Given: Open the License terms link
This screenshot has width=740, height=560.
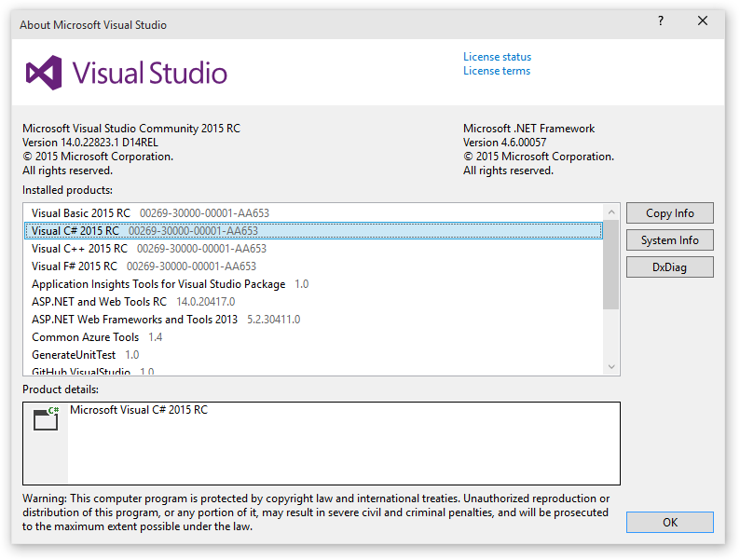Looking at the screenshot, I should pyautogui.click(x=497, y=71).
